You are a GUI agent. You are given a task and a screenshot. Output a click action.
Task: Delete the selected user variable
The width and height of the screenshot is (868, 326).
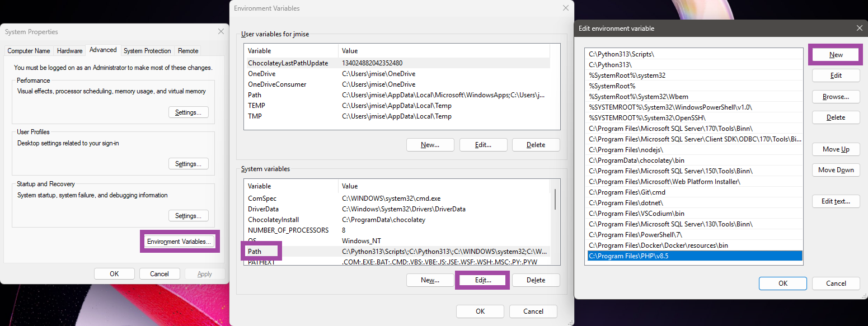536,144
